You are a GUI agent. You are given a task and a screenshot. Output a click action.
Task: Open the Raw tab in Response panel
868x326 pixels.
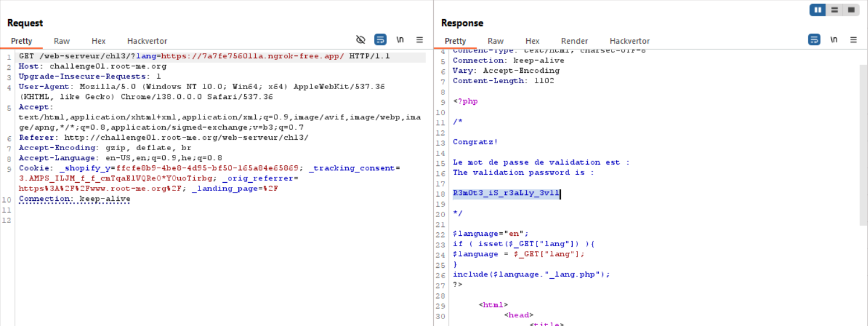click(495, 41)
